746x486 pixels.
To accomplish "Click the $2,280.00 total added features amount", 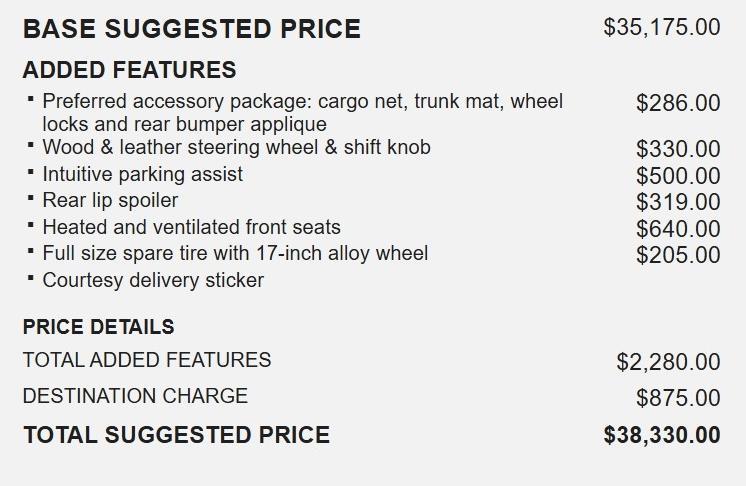I will [667, 361].
